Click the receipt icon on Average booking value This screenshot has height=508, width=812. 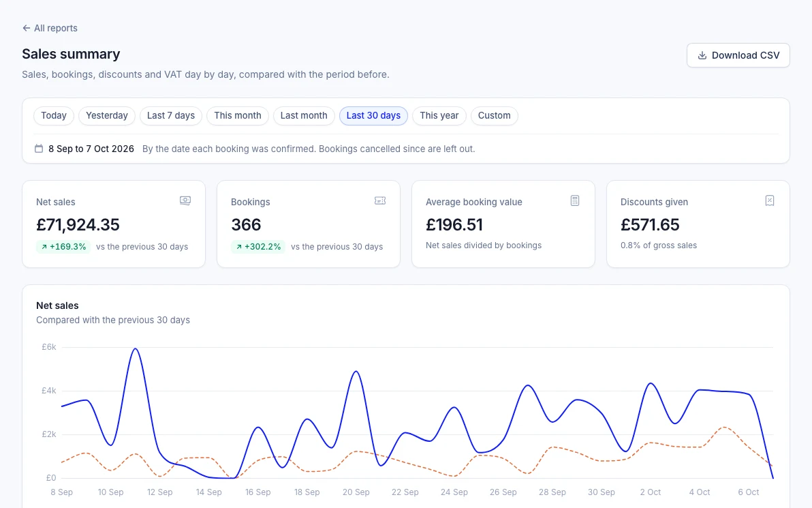point(575,200)
